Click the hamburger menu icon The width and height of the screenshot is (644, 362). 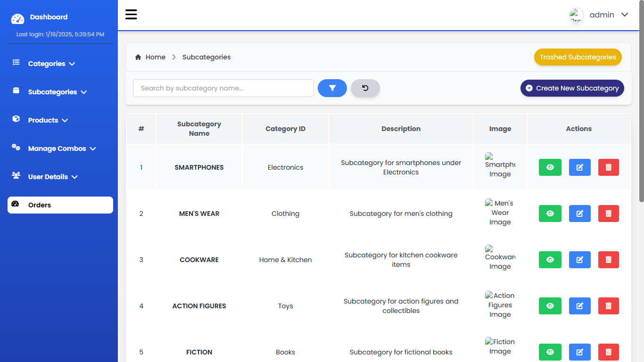pyautogui.click(x=131, y=15)
